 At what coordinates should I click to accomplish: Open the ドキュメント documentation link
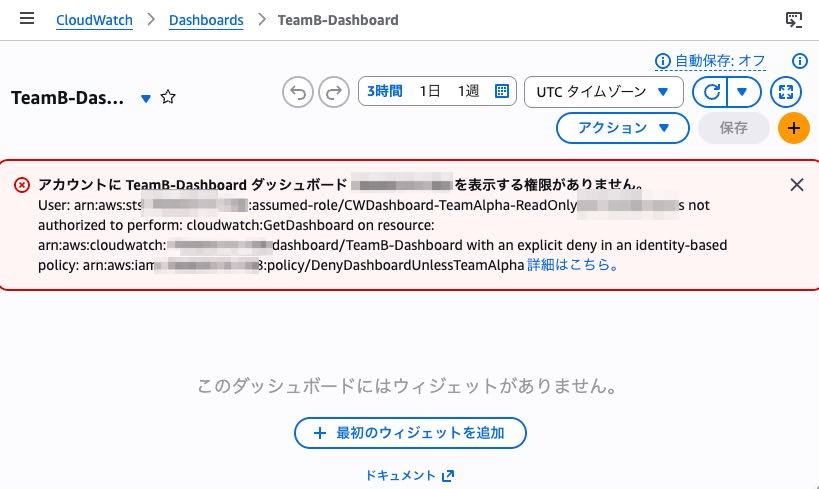point(410,475)
